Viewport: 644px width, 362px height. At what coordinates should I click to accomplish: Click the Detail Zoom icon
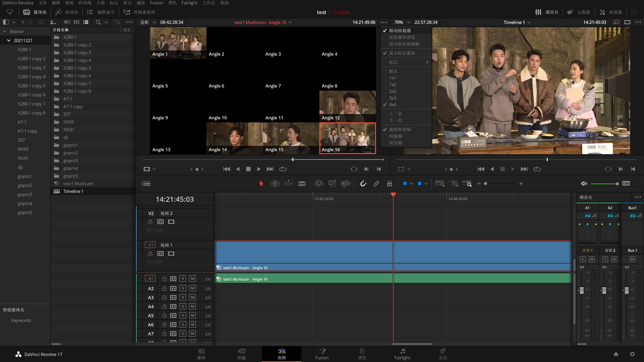point(453,184)
